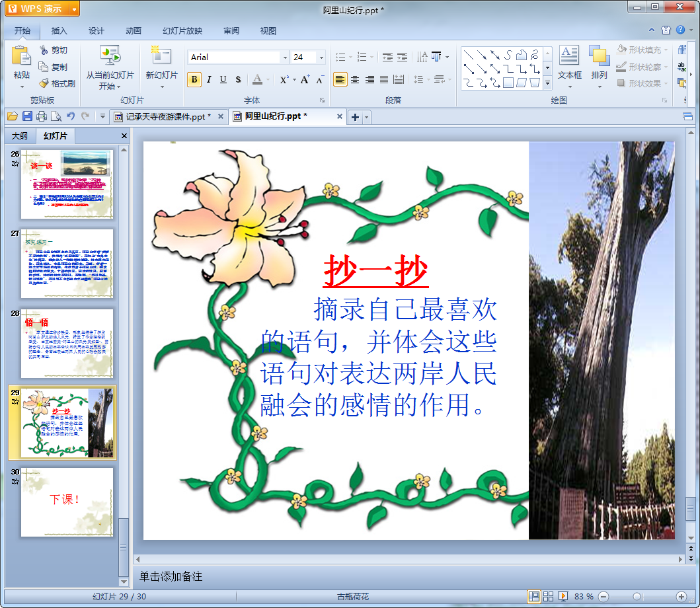
Task: Toggle normal view icon in status bar
Action: [533, 596]
